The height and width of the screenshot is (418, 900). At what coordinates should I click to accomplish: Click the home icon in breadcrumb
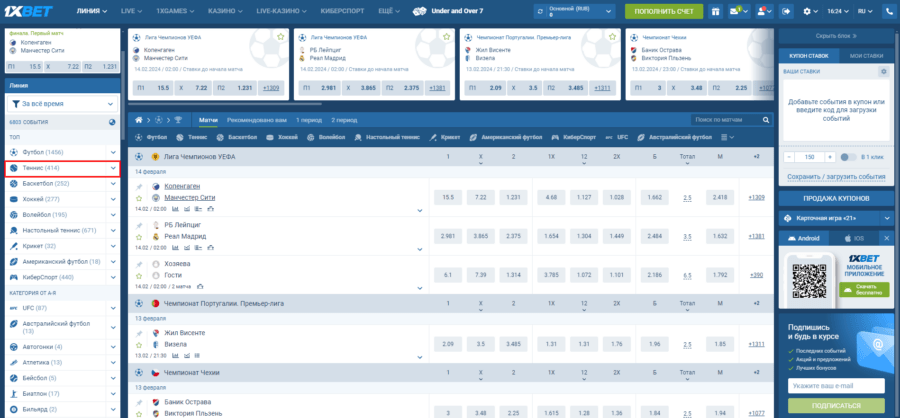point(139,119)
